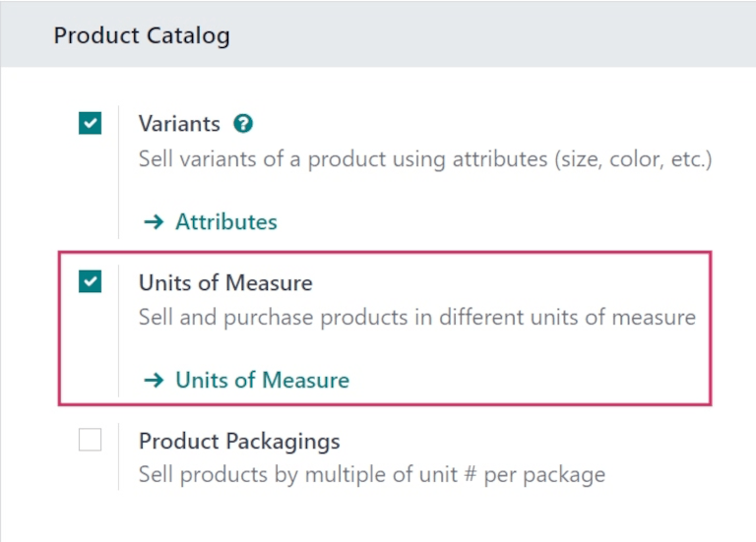756x542 pixels.
Task: Click the "Sell variants of a product" description
Action: tap(424, 158)
